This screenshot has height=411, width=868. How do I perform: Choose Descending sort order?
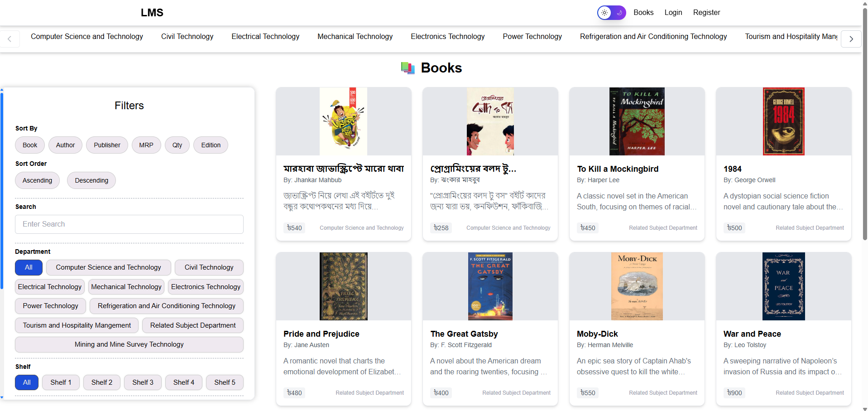click(x=91, y=180)
